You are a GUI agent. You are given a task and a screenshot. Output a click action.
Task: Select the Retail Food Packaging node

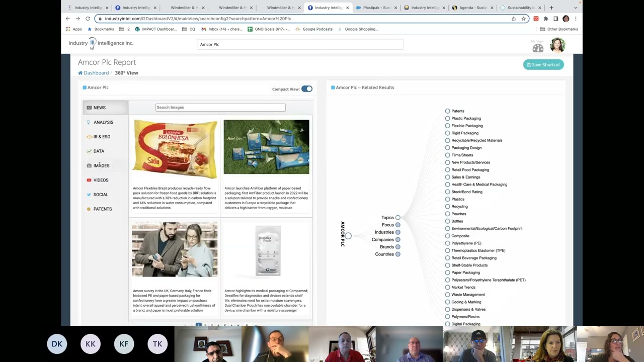click(447, 170)
